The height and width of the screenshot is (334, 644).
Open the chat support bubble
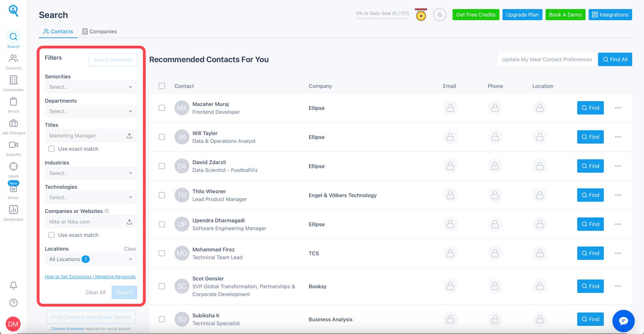click(x=624, y=321)
